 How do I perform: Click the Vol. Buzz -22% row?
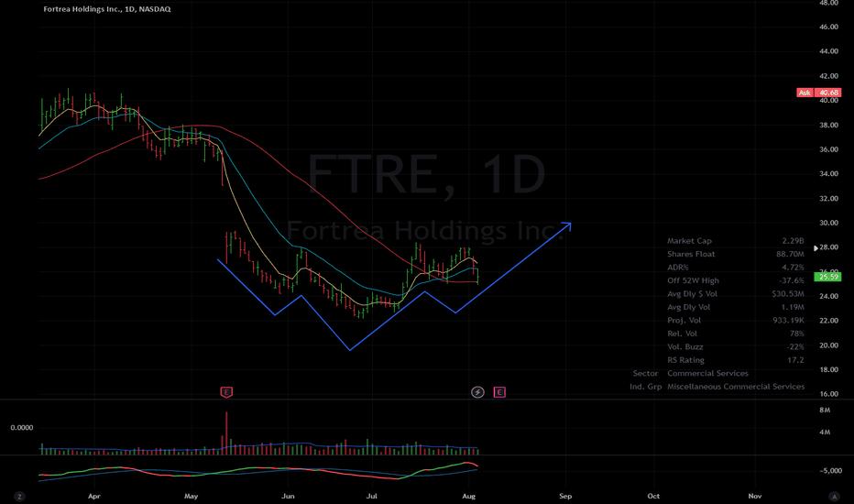[x=735, y=346]
